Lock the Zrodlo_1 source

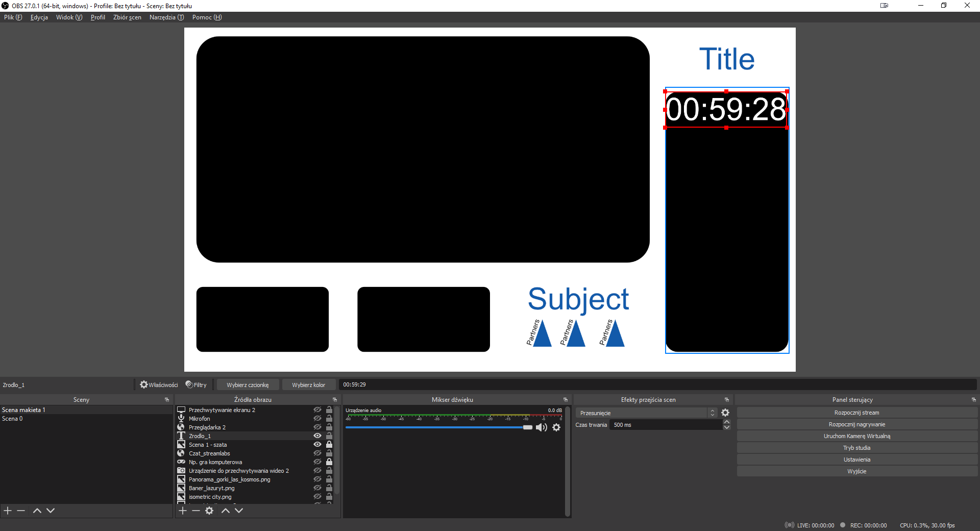point(329,436)
